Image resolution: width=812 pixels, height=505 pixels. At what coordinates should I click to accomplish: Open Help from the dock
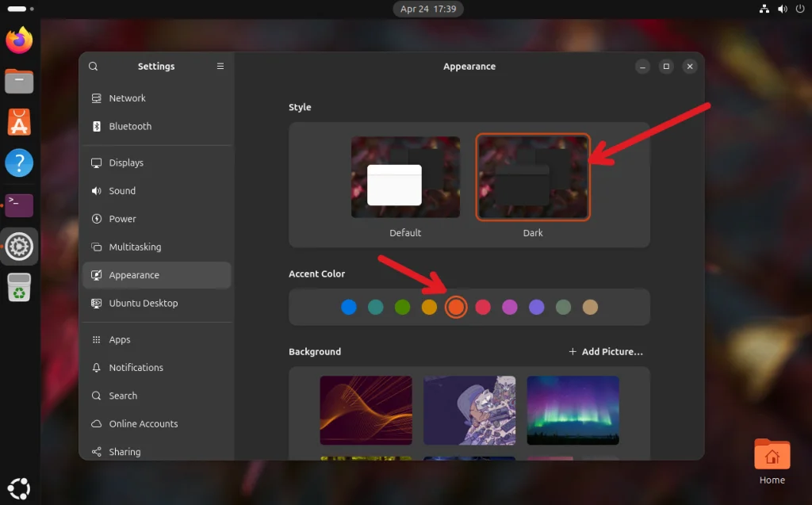(x=19, y=163)
